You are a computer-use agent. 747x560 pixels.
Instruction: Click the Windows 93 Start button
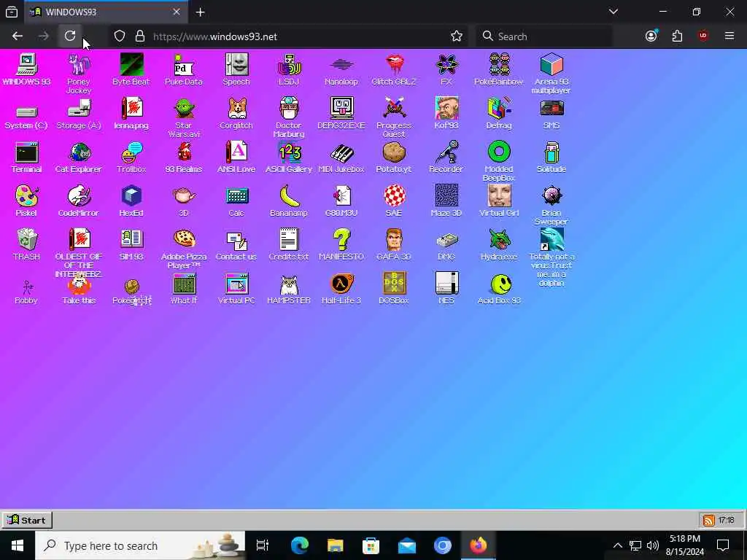point(27,520)
